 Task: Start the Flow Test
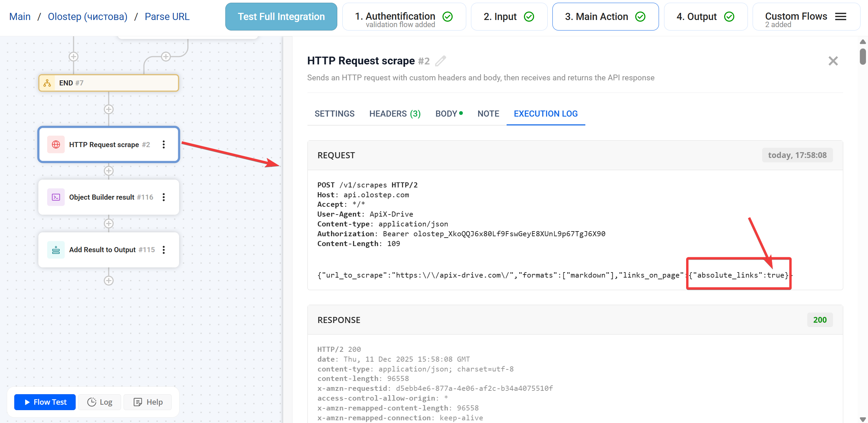44,402
